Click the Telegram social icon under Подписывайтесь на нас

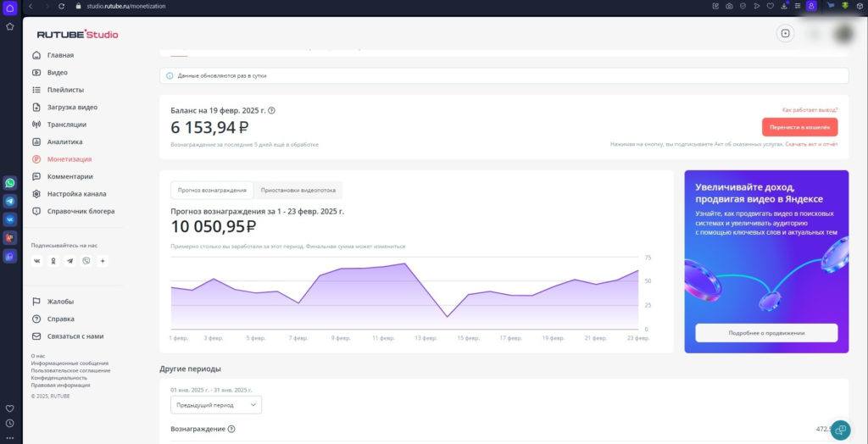tap(70, 261)
